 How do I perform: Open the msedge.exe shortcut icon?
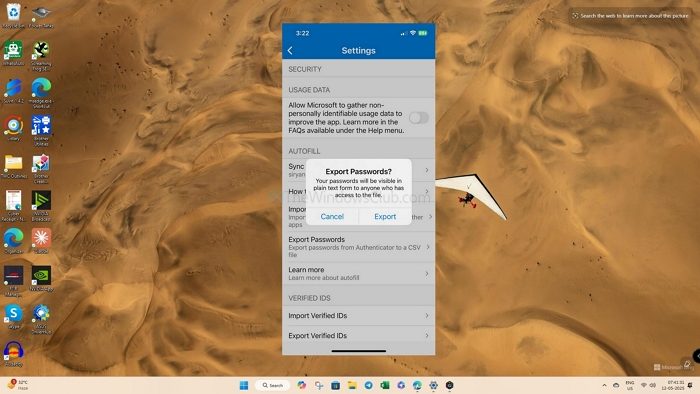coord(41,94)
